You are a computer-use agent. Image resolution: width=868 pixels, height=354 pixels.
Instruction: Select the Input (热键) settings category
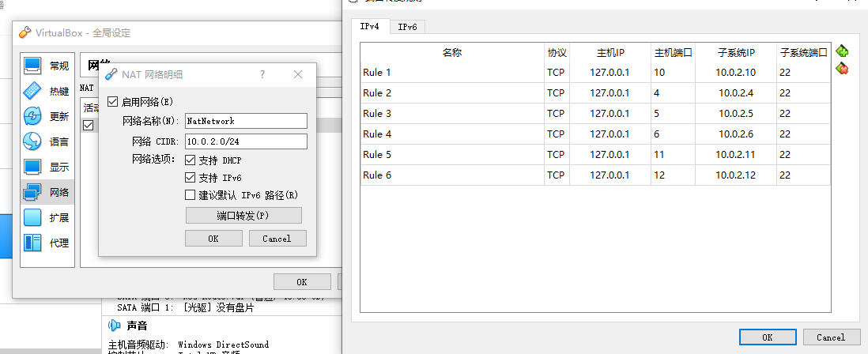(47, 92)
